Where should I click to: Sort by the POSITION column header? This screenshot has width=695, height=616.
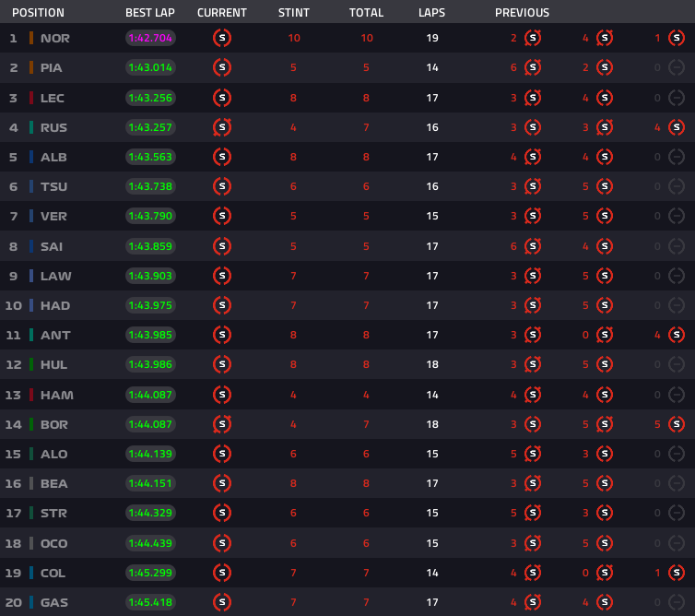[38, 12]
